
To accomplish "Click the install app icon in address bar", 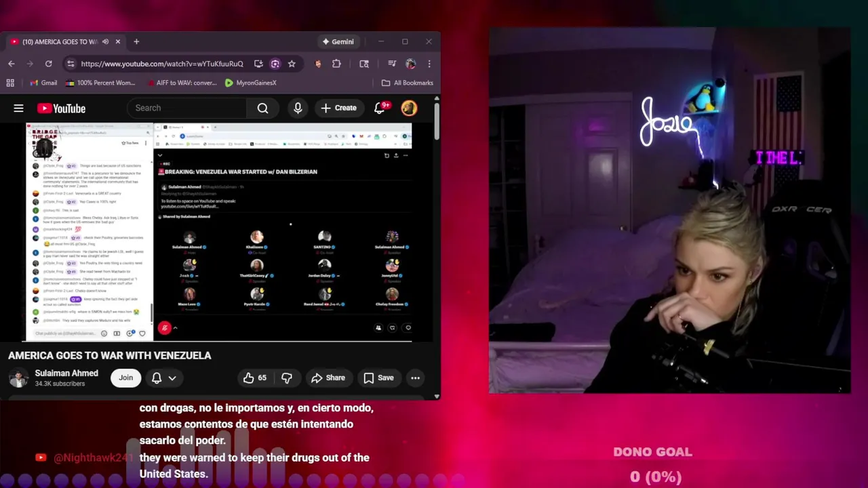I will (258, 64).
